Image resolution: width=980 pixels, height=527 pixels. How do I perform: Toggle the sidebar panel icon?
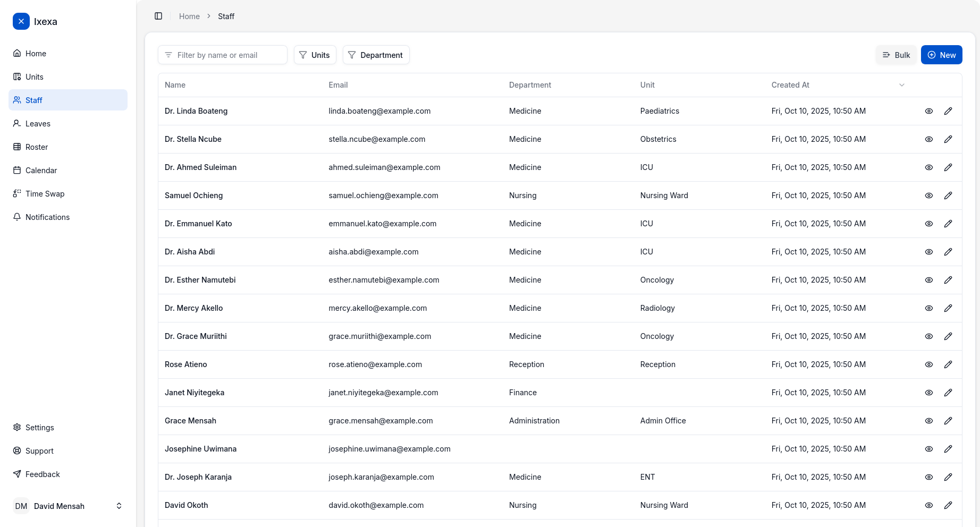[x=158, y=16]
